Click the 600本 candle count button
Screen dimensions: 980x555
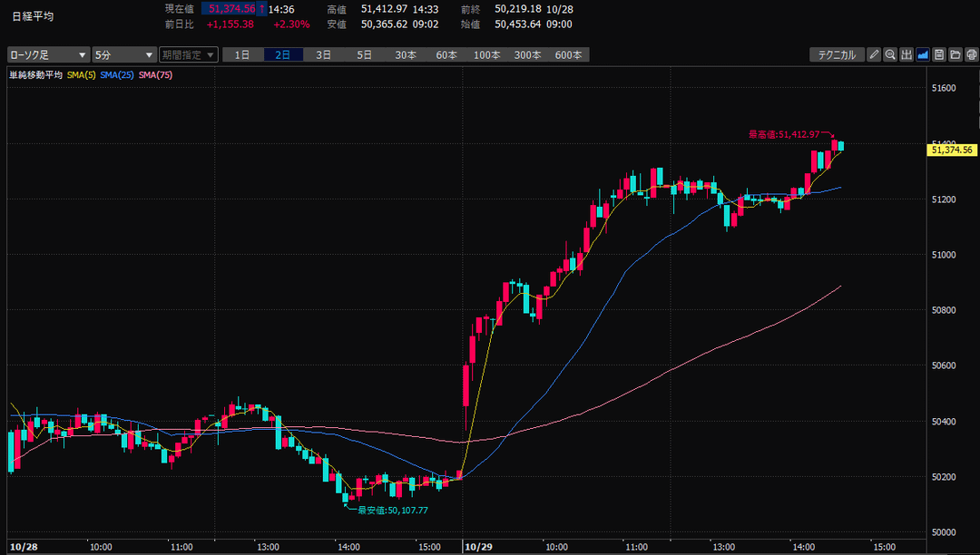coord(568,54)
